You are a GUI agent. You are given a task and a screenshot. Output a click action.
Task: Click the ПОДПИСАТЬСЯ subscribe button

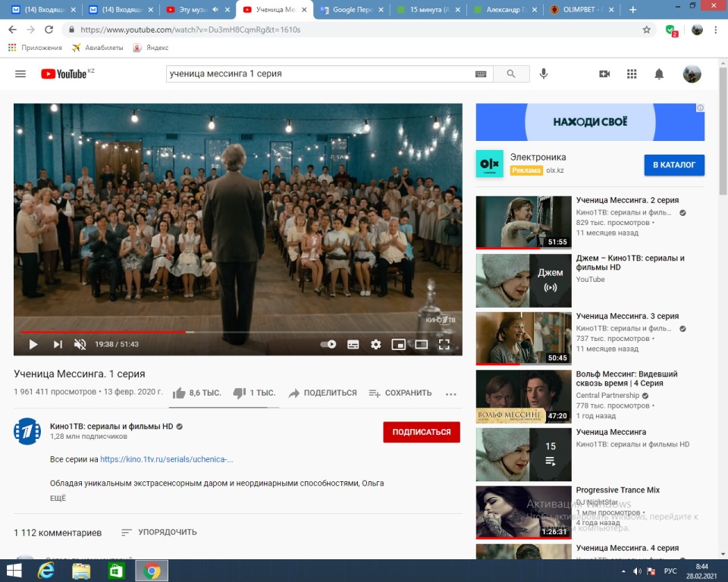click(422, 432)
